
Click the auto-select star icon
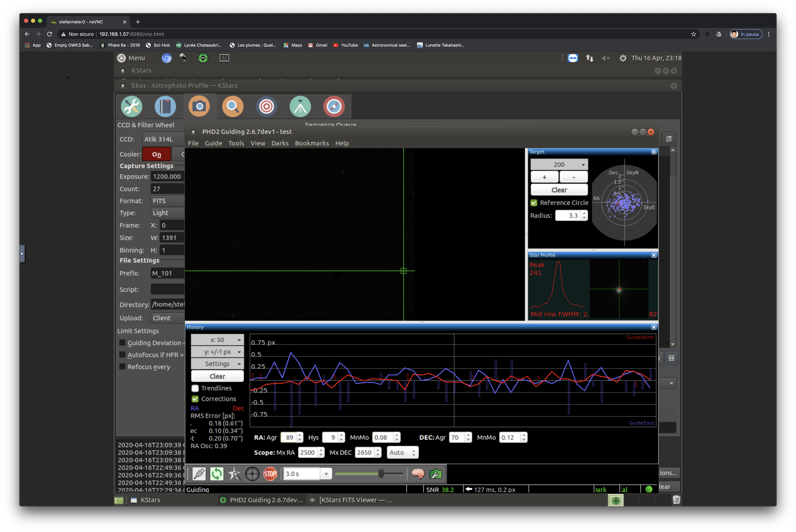235,474
